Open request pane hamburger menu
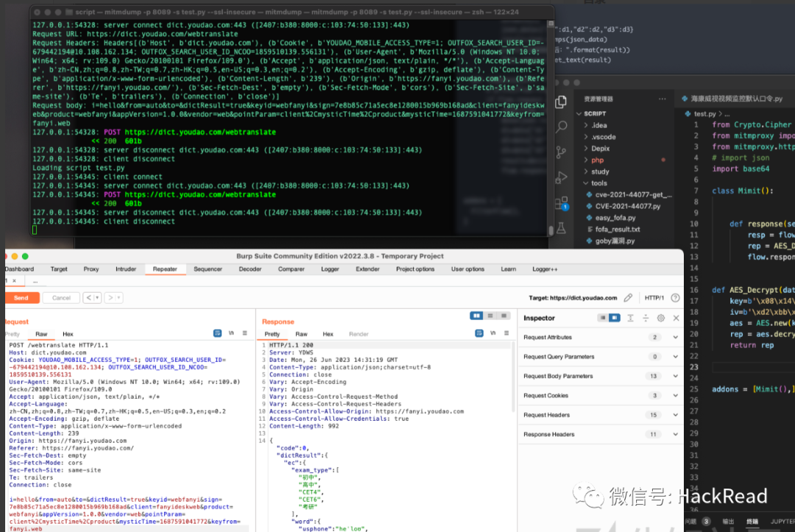The width and height of the screenshot is (795, 532). [x=245, y=333]
